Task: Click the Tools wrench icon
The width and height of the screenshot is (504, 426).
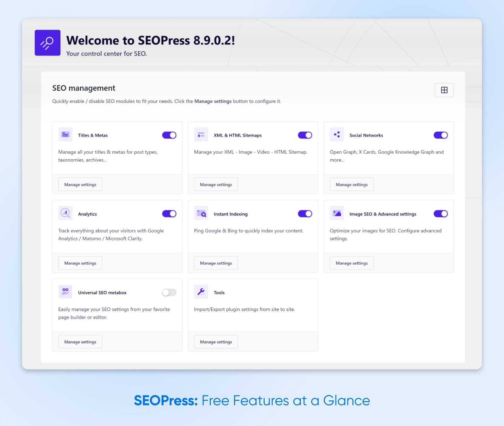Action: coord(201,292)
